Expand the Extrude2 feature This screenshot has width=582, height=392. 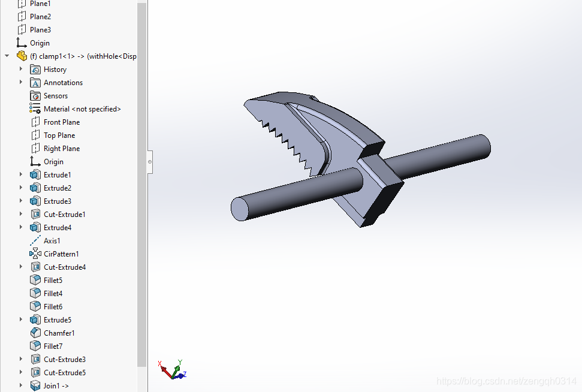21,188
